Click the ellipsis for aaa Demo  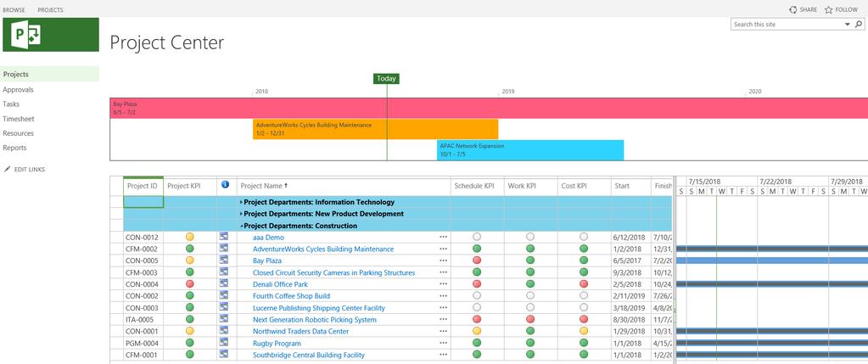click(x=444, y=238)
